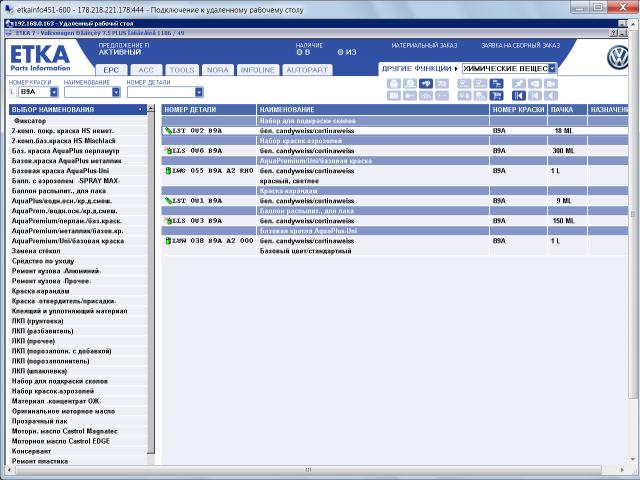Click the ETKA Parts Information logo
The height and width of the screenshot is (480, 640).
coord(40,58)
